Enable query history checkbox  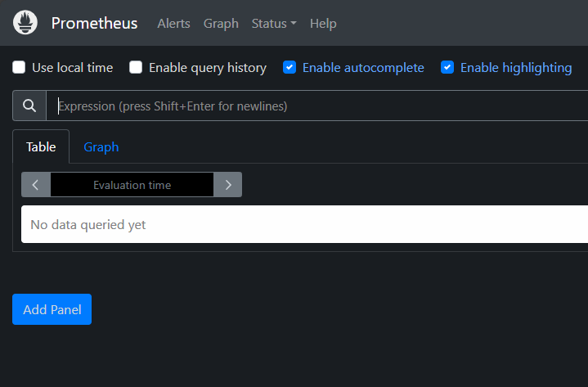(136, 67)
